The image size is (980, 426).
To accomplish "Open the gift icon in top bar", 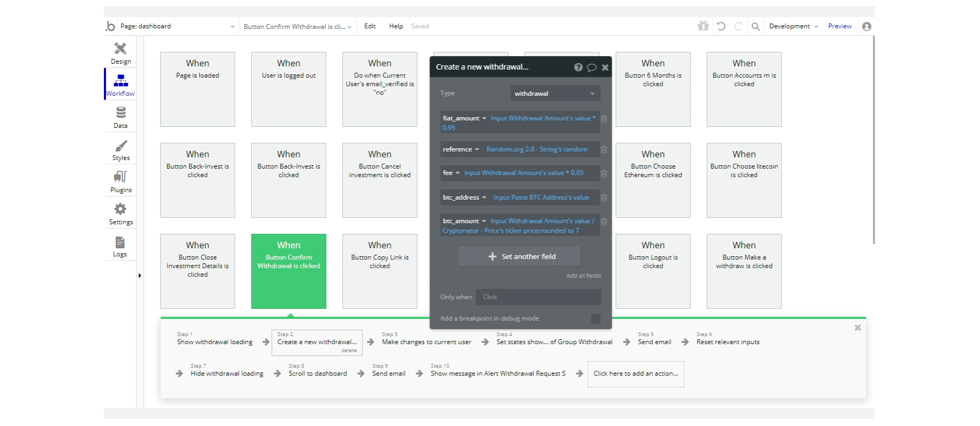I will pos(703,26).
